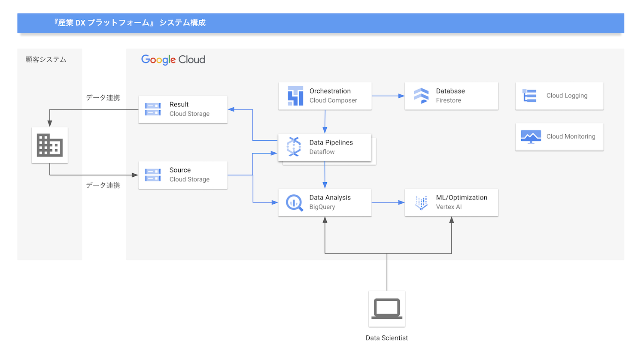Image resolution: width=644 pixels, height=356 pixels.
Task: Select the ML/Optimization label
Action: pyautogui.click(x=462, y=197)
